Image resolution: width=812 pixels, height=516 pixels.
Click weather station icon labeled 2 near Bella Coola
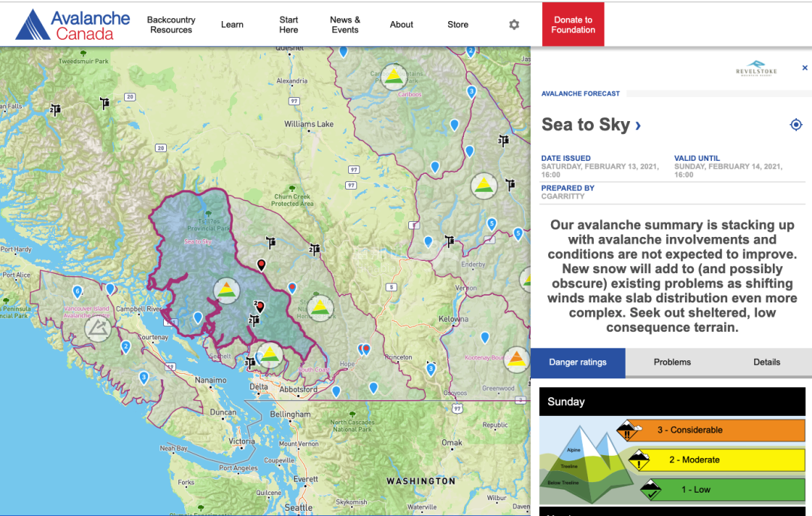point(55,109)
